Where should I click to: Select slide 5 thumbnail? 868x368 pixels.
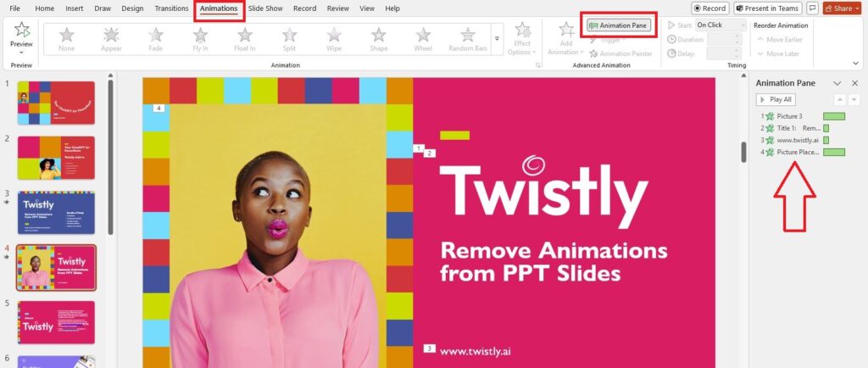pos(56,322)
